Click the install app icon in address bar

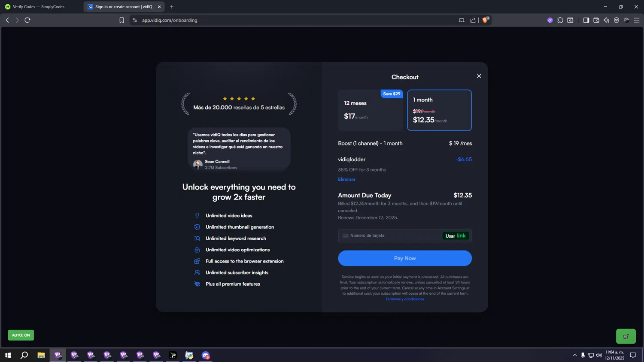point(462,20)
